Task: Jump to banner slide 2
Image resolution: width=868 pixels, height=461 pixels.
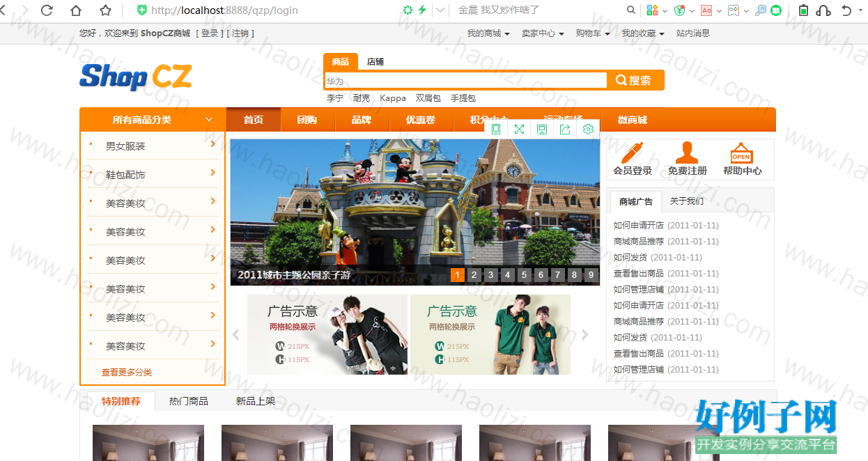Action: pyautogui.click(x=474, y=275)
